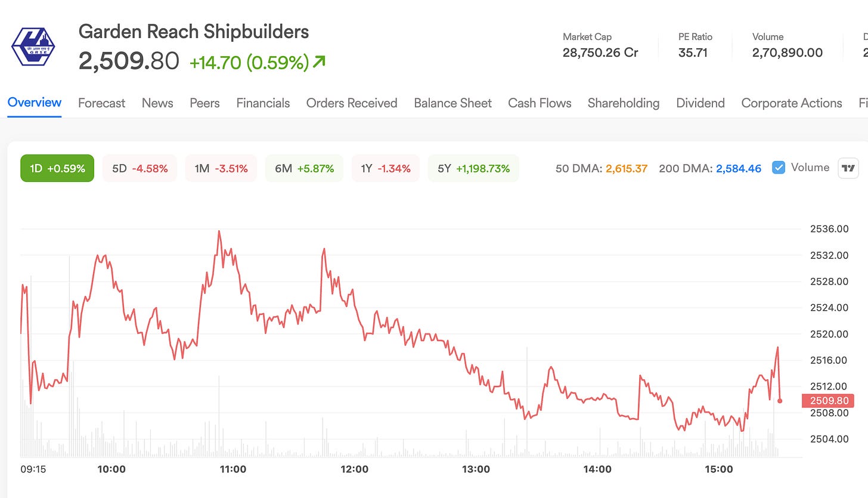868x498 pixels.
Task: Switch to the Peers tab
Action: coord(204,103)
